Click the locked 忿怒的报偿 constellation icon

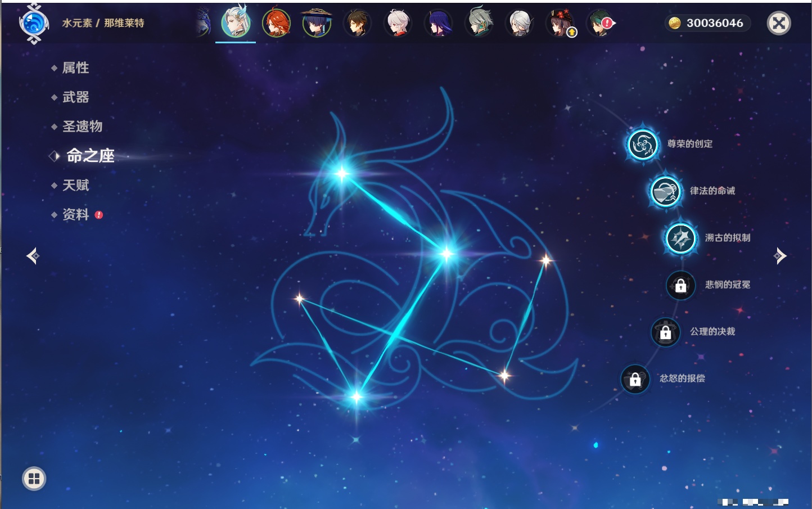click(x=635, y=379)
